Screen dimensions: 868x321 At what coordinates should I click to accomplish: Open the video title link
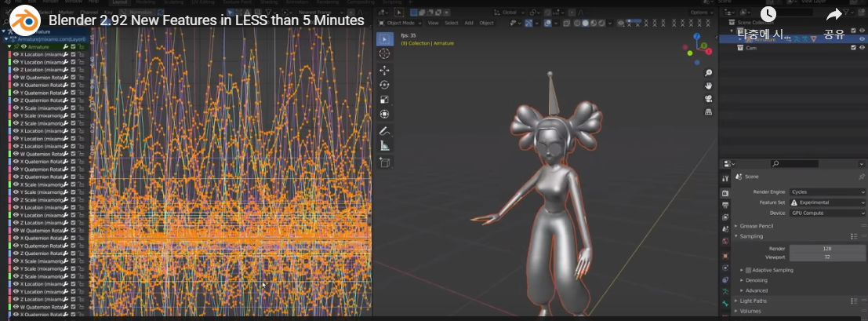click(x=206, y=20)
